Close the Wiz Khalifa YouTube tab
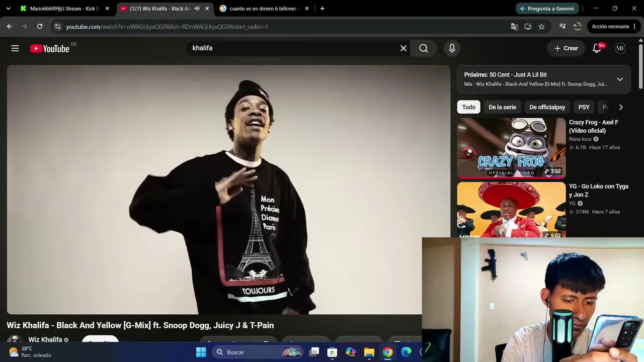644x362 pixels. click(x=207, y=9)
